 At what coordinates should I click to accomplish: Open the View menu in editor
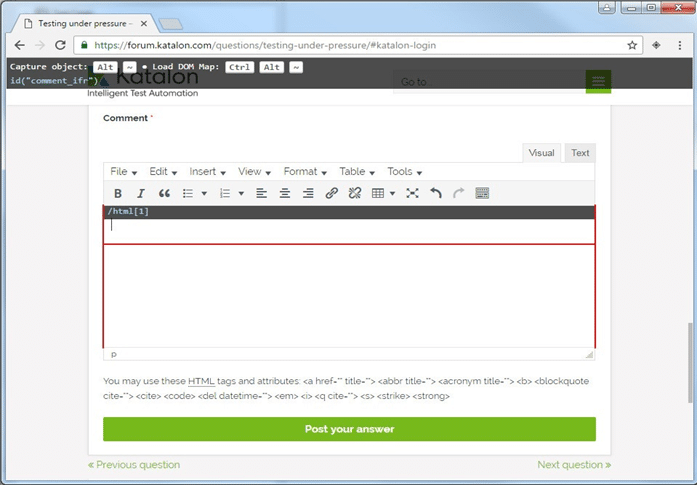(254, 172)
